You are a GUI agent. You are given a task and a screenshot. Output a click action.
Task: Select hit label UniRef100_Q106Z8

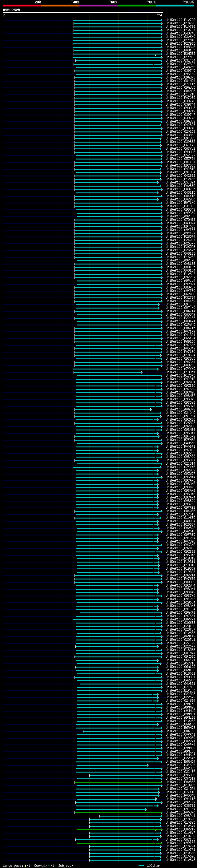[x=180, y=853]
